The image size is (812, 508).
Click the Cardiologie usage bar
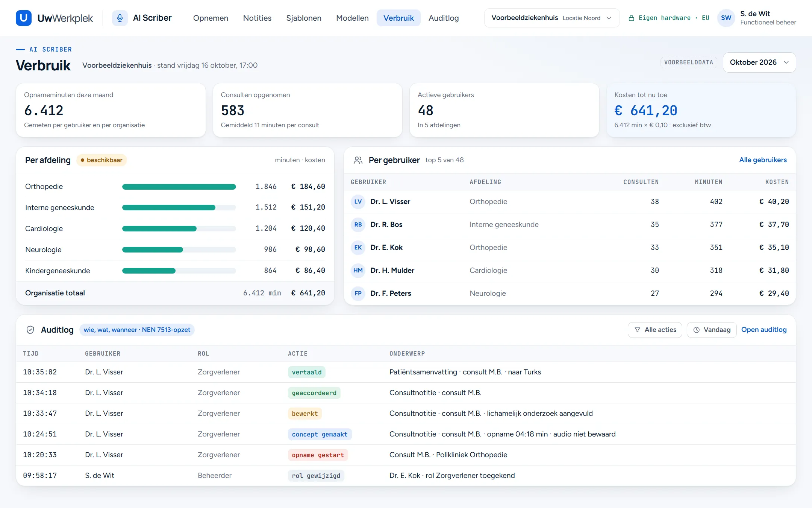pos(179,229)
